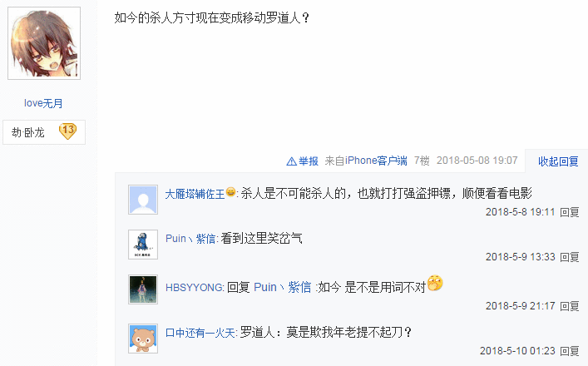Open love无月's anime avatar picture
This screenshot has height=366, width=588.
click(x=44, y=43)
